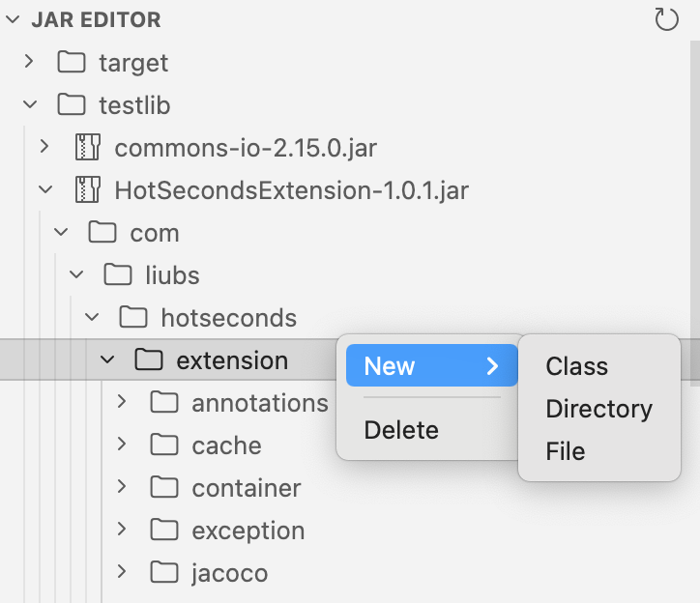This screenshot has width=700, height=603.
Task: Expand the cache folder chevron
Action: (122, 445)
